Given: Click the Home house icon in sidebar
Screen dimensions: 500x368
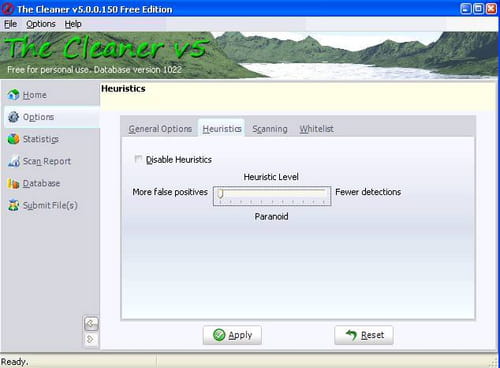Looking at the screenshot, I should pyautogui.click(x=13, y=95).
